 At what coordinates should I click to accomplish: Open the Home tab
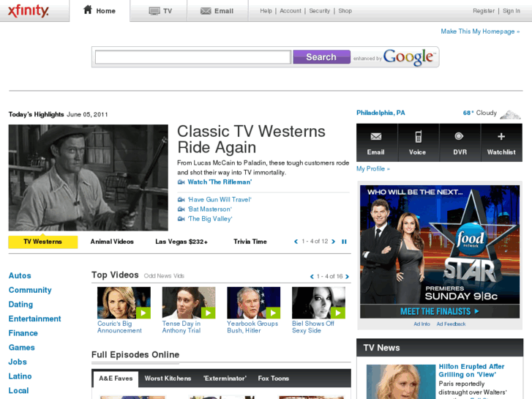pyautogui.click(x=100, y=10)
